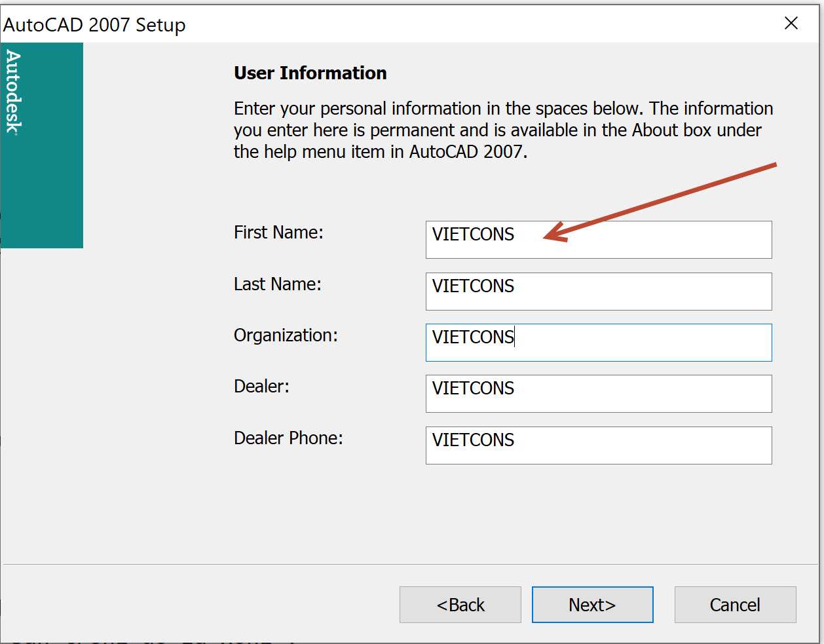Click the Organization label

[x=286, y=335]
